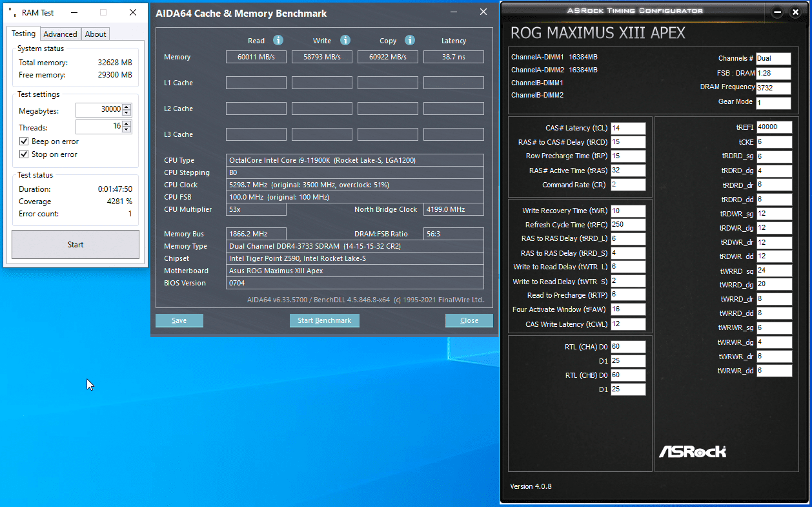Click the RAM Test window title icon
812x507 pixels.
[x=12, y=12]
